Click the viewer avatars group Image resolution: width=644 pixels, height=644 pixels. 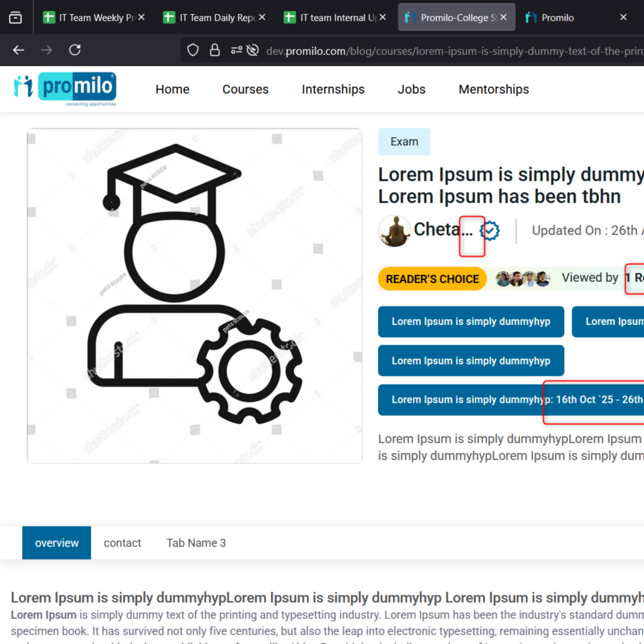[523, 279]
